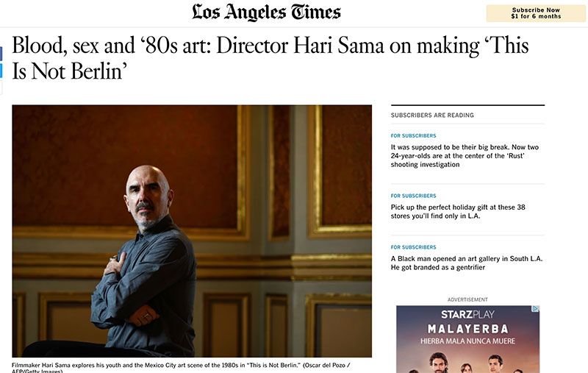
Task: Open the 'Rust' shooting investigation article
Action: click(x=465, y=156)
